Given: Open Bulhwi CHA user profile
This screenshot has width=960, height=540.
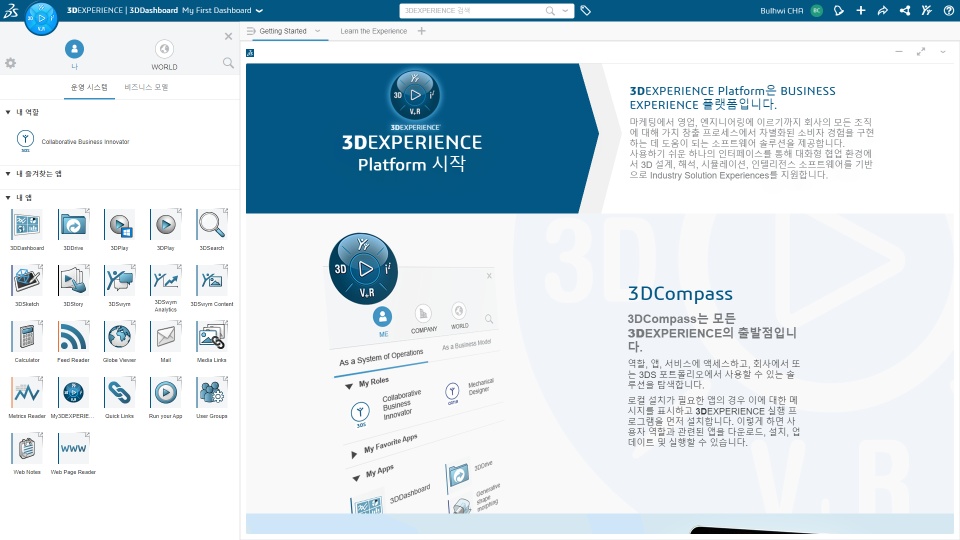Looking at the screenshot, I should [791, 10].
